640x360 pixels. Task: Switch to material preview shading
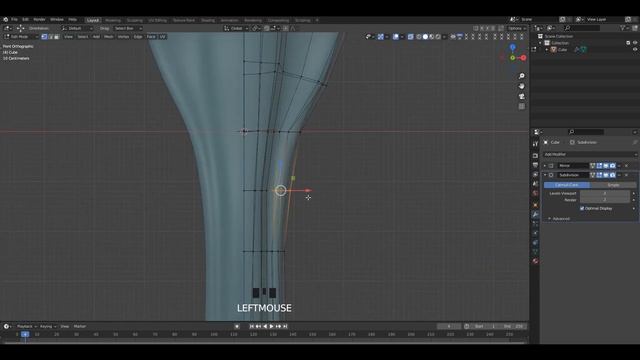coord(431,37)
